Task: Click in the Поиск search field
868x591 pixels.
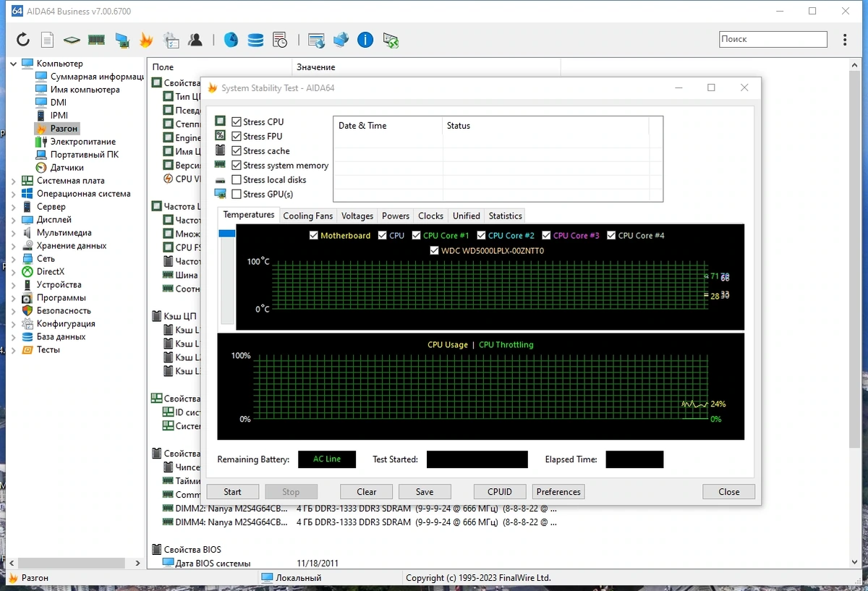Action: (773, 39)
